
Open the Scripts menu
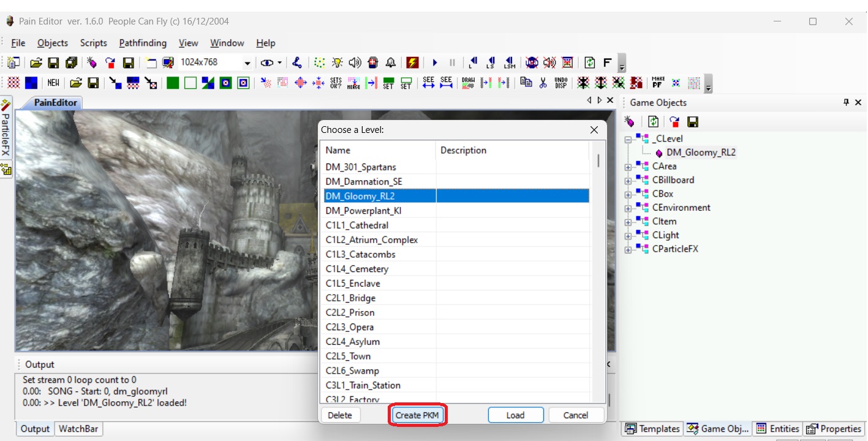[94, 43]
